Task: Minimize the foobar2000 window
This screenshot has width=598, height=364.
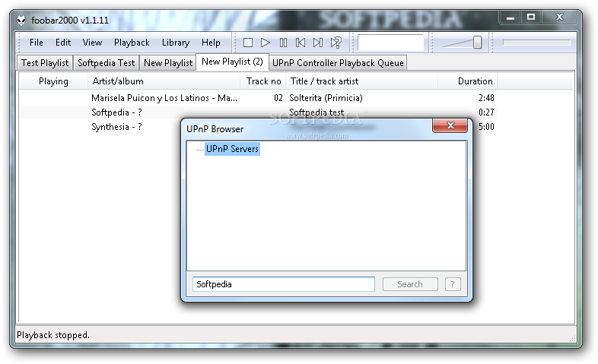Action: click(x=511, y=17)
